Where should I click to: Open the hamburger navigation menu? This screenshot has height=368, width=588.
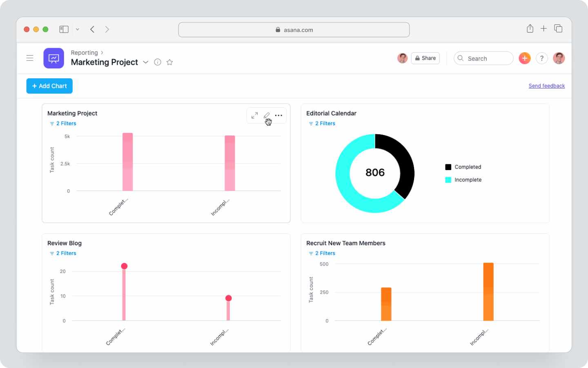click(x=30, y=58)
